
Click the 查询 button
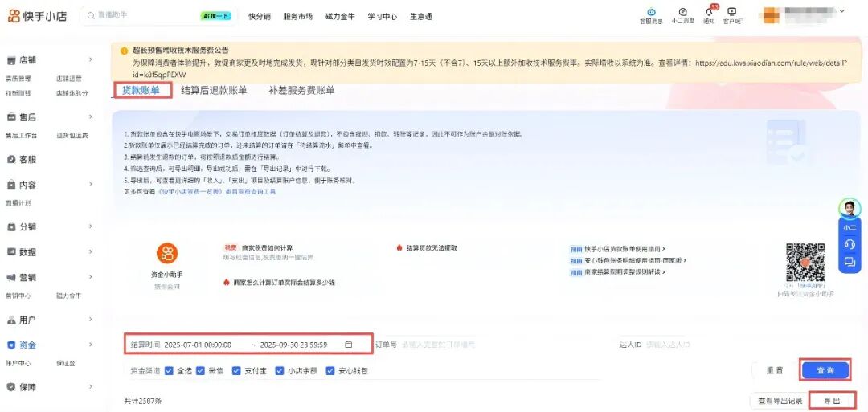(825, 370)
